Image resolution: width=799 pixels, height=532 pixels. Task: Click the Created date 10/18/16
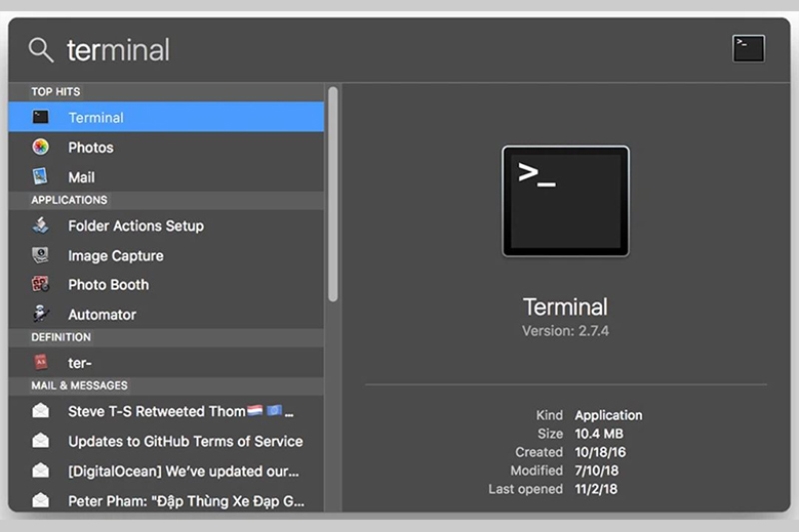(601, 452)
